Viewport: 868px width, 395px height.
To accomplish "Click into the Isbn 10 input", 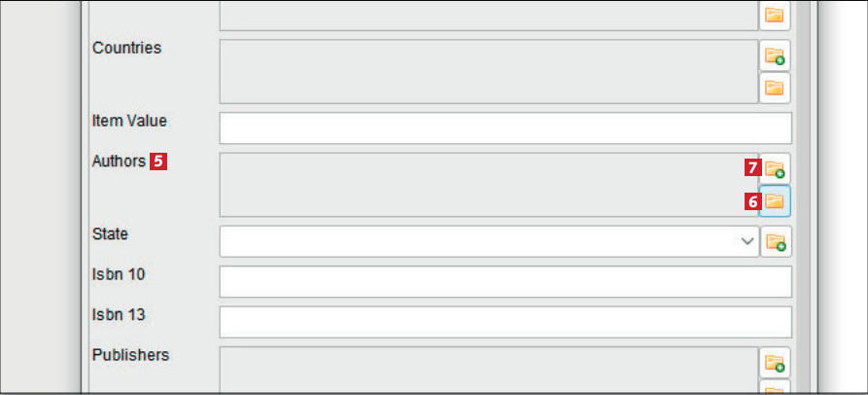I will (505, 281).
